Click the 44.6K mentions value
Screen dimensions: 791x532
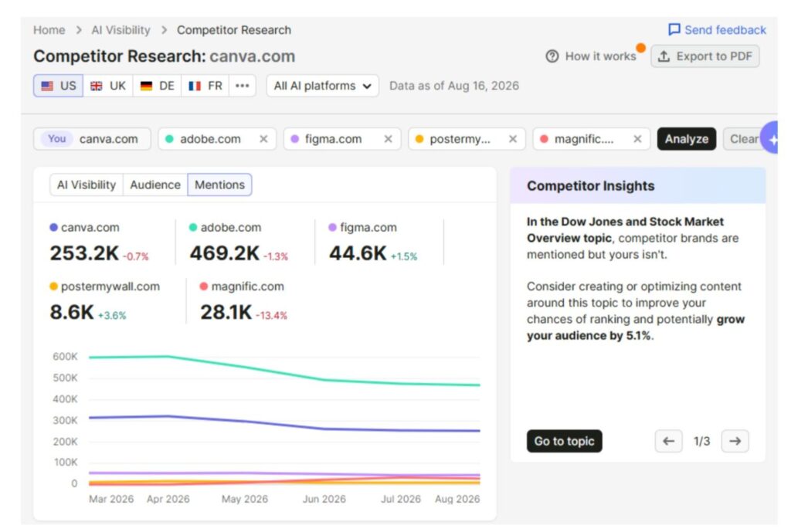(358, 253)
